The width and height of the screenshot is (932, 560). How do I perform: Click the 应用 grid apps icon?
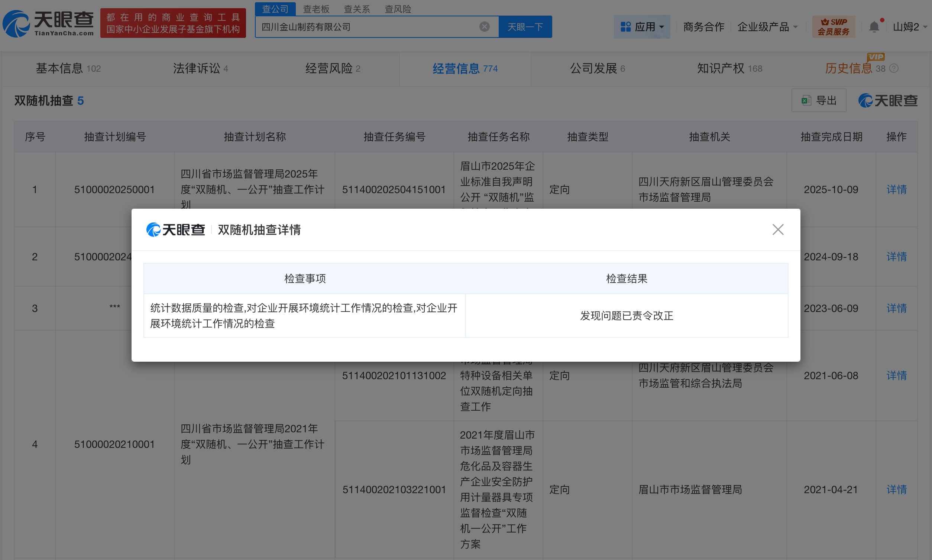pyautogui.click(x=625, y=27)
